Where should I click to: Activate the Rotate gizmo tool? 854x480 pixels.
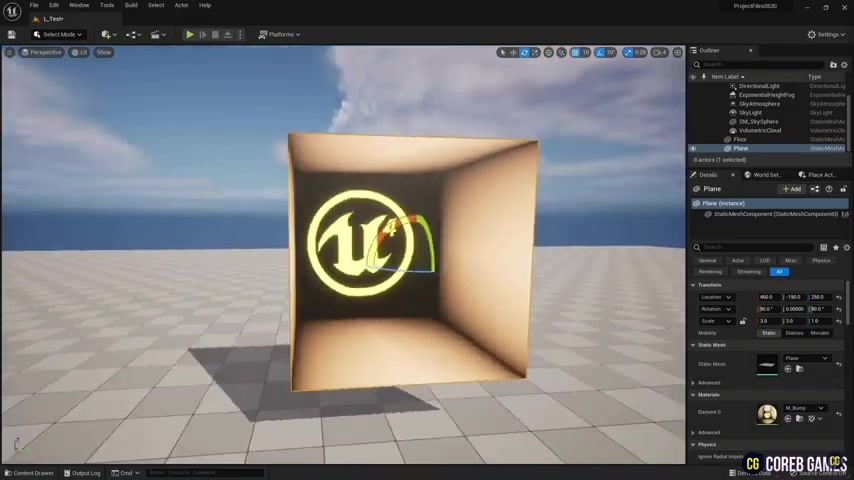click(x=524, y=52)
